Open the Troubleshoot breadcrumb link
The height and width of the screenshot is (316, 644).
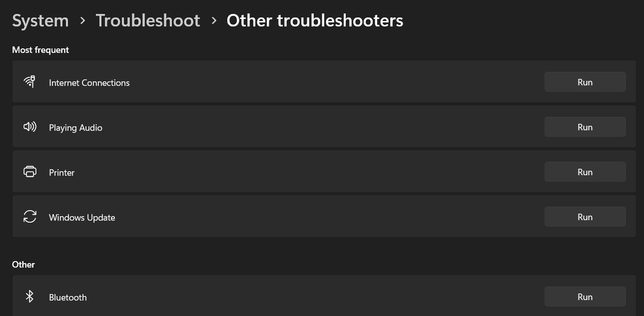(x=148, y=20)
